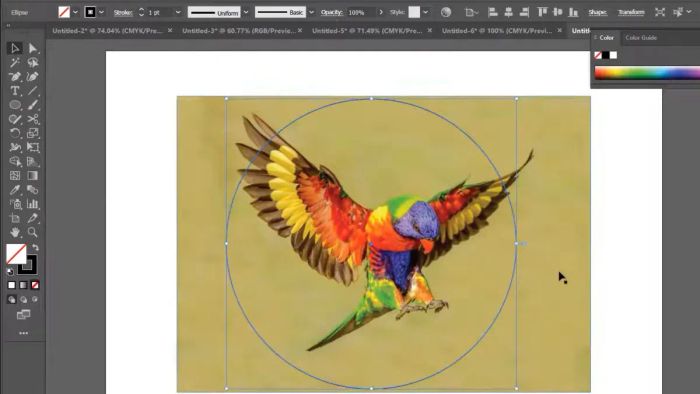
Task: Open fill color dropdown in control bar
Action: [75, 12]
